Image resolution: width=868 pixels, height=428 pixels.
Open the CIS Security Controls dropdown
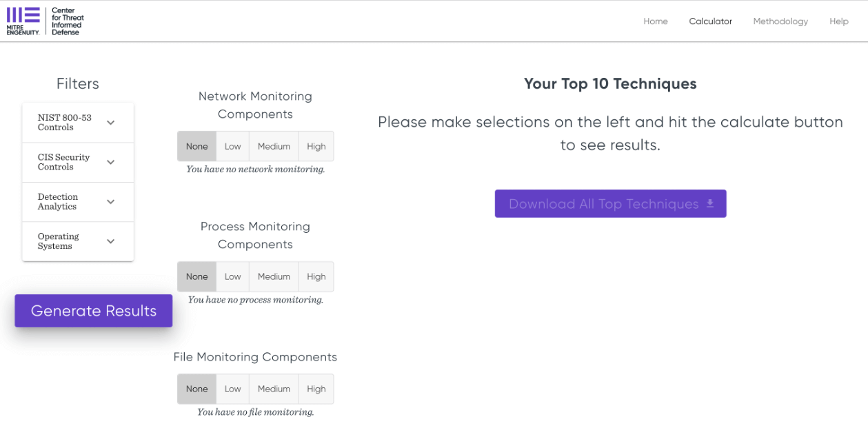pos(78,163)
